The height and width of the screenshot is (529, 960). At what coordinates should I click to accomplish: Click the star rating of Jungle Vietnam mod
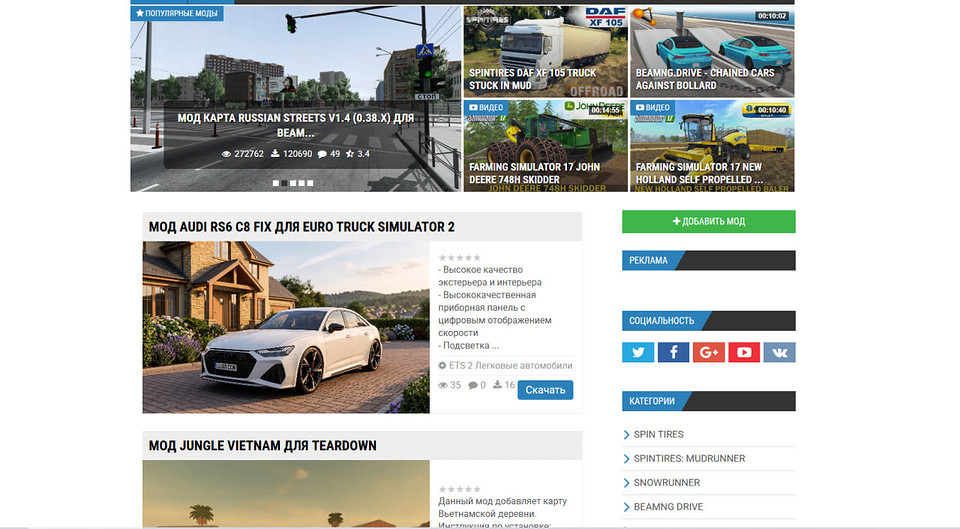click(x=460, y=489)
